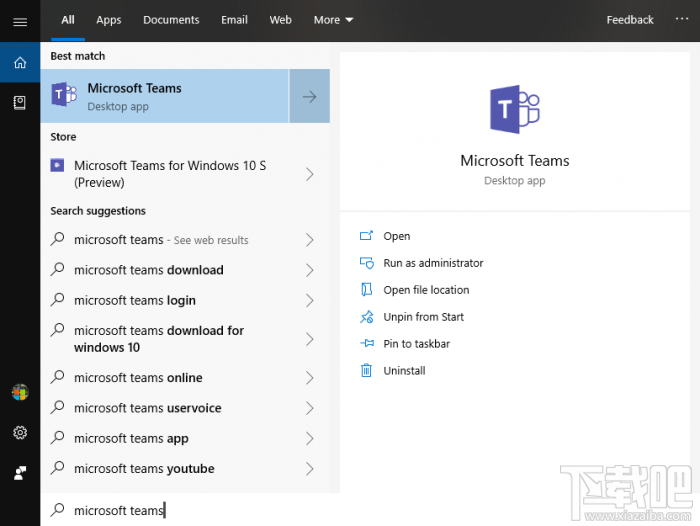Select Unpin from Start action
The height and width of the screenshot is (526, 700).
[x=423, y=317]
